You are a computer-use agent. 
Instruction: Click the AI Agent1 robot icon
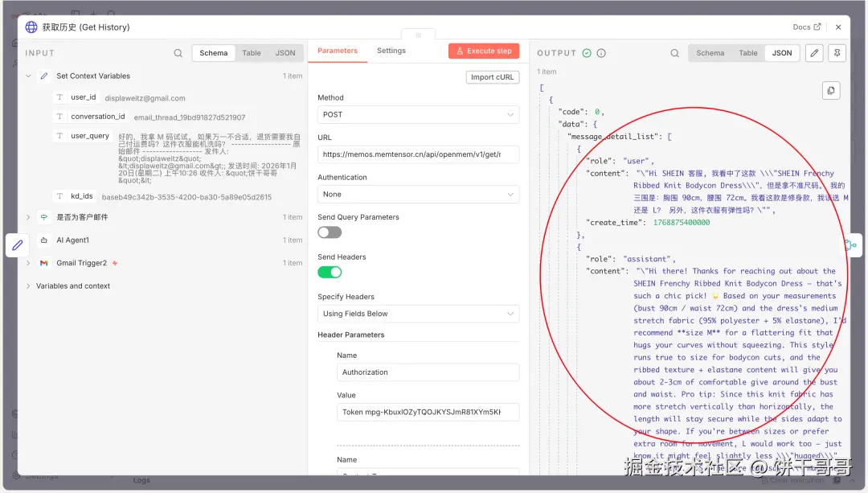pyautogui.click(x=44, y=240)
